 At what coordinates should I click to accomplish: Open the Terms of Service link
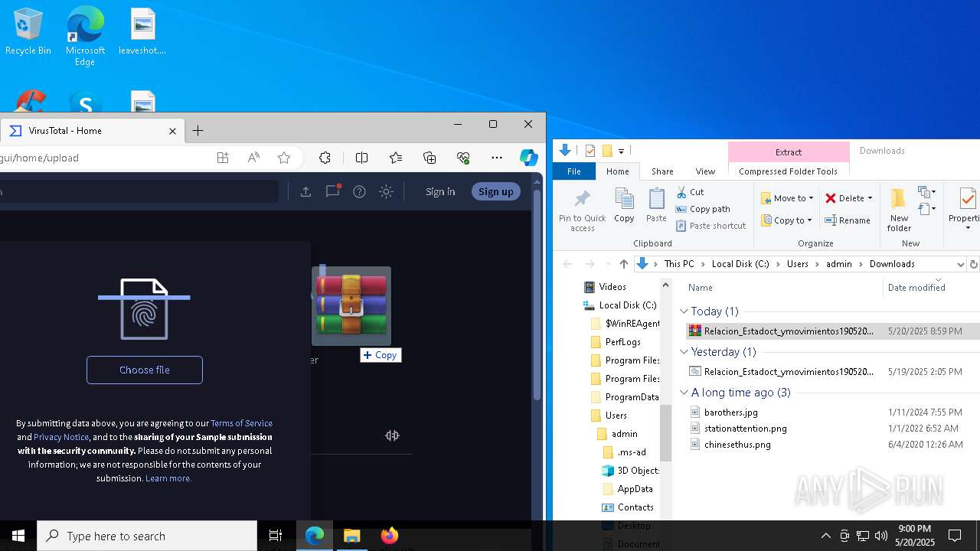[241, 422]
